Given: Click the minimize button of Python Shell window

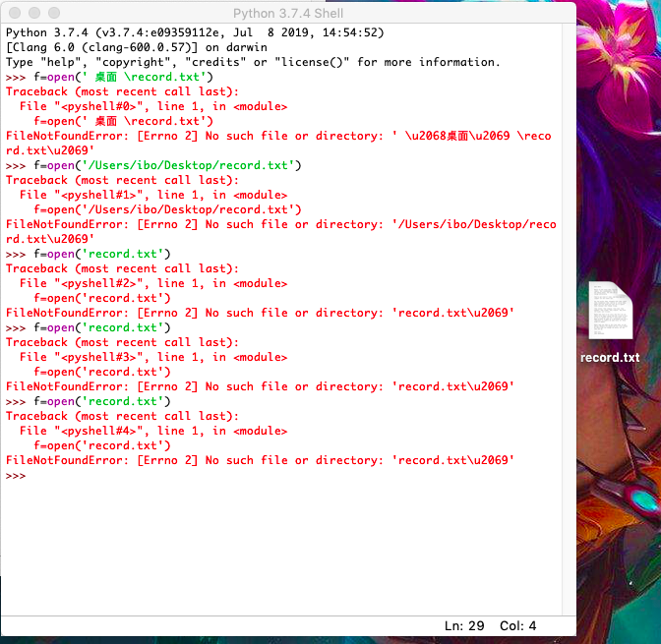Looking at the screenshot, I should pyautogui.click(x=34, y=13).
